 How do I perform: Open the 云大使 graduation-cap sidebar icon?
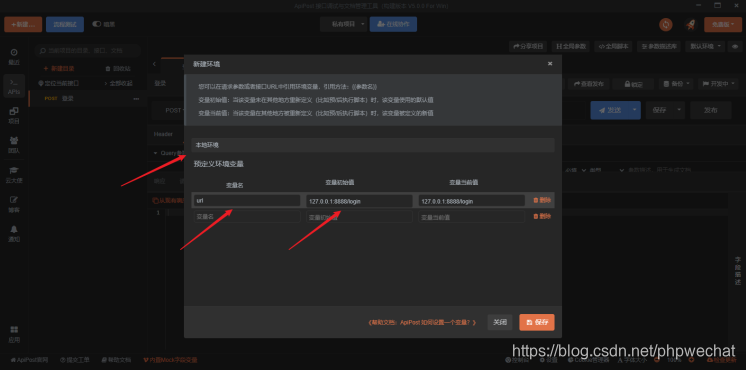point(14,175)
